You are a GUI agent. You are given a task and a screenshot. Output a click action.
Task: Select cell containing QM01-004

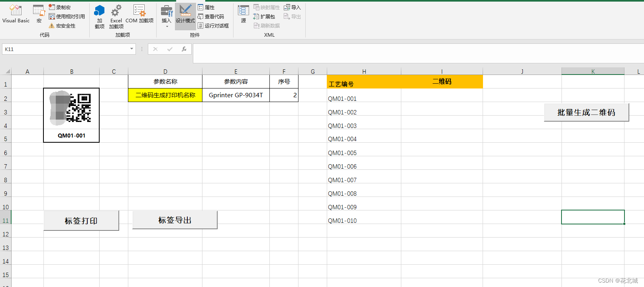coord(364,136)
